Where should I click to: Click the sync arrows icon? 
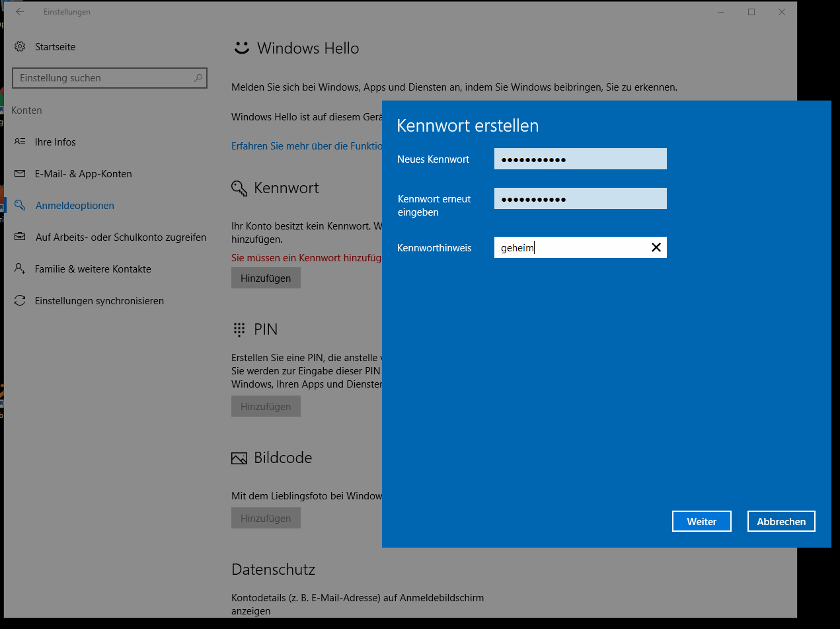tap(20, 301)
